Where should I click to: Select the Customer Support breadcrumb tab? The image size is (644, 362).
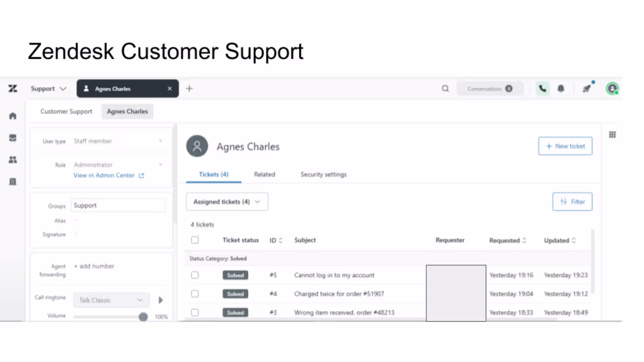pos(66,111)
